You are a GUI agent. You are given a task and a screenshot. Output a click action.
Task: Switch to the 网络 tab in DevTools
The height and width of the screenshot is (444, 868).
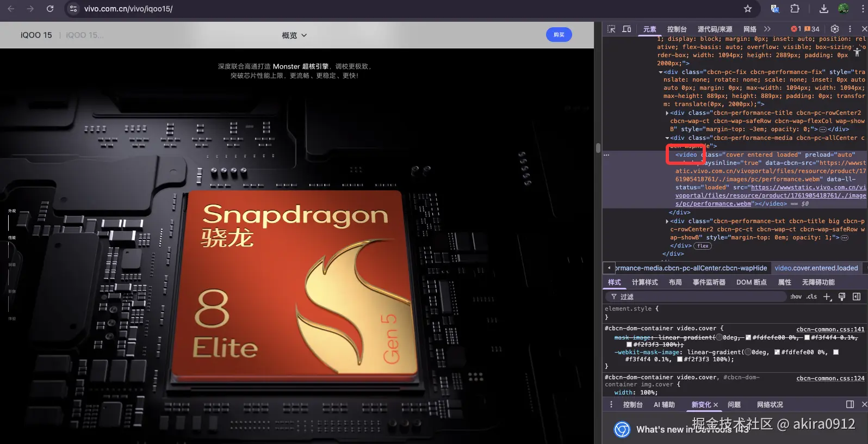pos(749,29)
